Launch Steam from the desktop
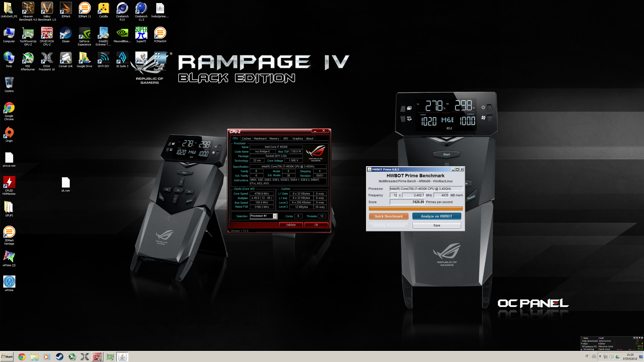 pos(66,35)
